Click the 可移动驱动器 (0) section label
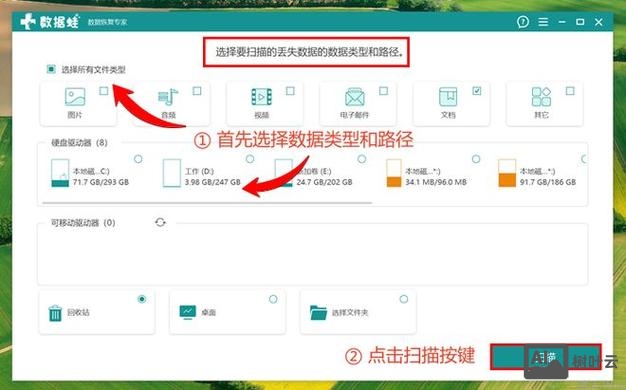Screen dimensions: 626x390 pos(83,223)
